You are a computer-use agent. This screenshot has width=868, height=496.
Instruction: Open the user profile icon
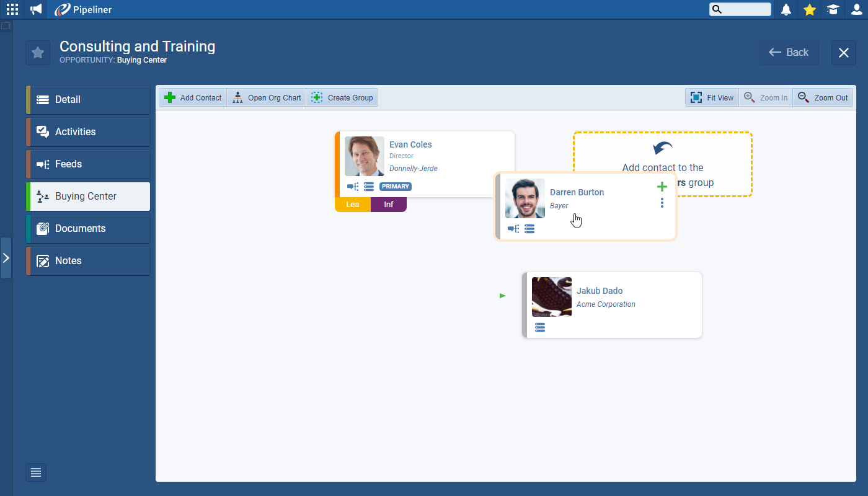coord(856,9)
